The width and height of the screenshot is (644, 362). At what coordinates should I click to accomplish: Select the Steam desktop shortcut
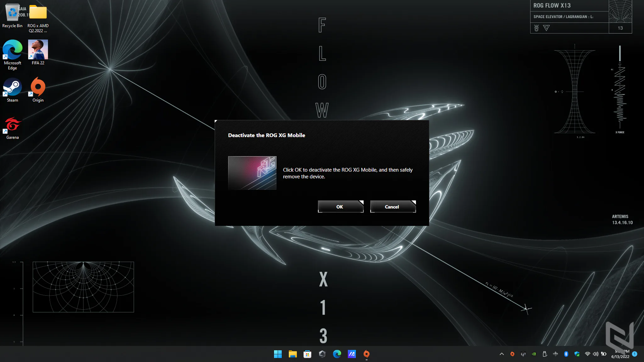pos(12,90)
